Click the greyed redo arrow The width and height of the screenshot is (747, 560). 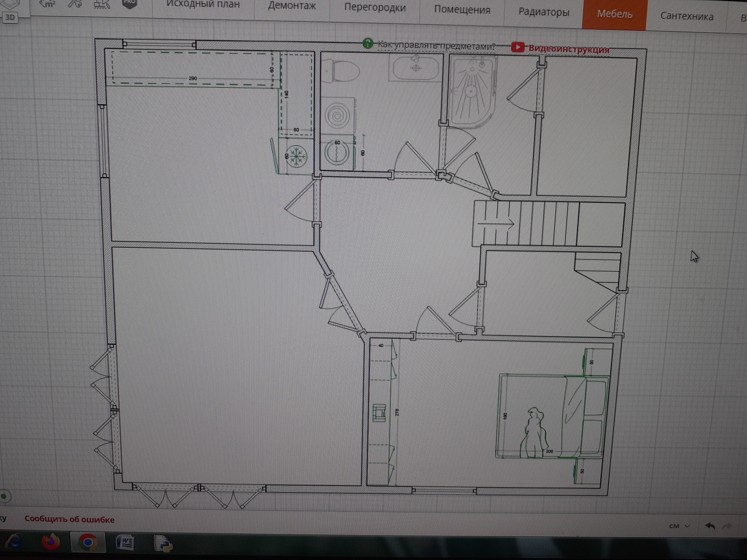[x=728, y=526]
